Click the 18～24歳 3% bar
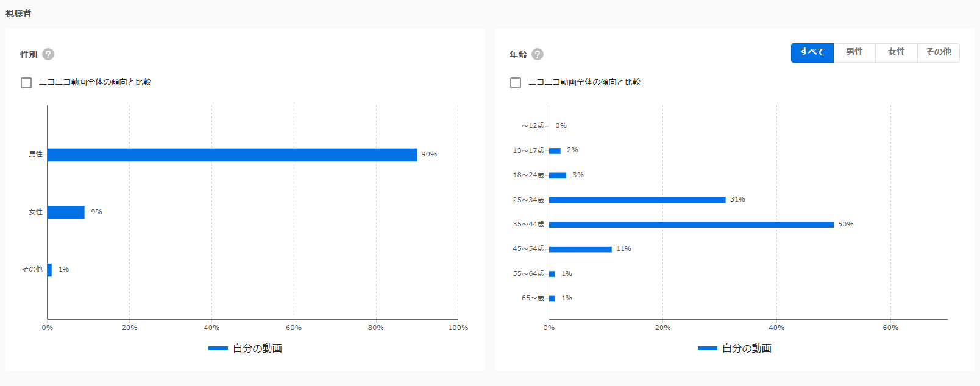The height and width of the screenshot is (386, 980). coord(558,175)
